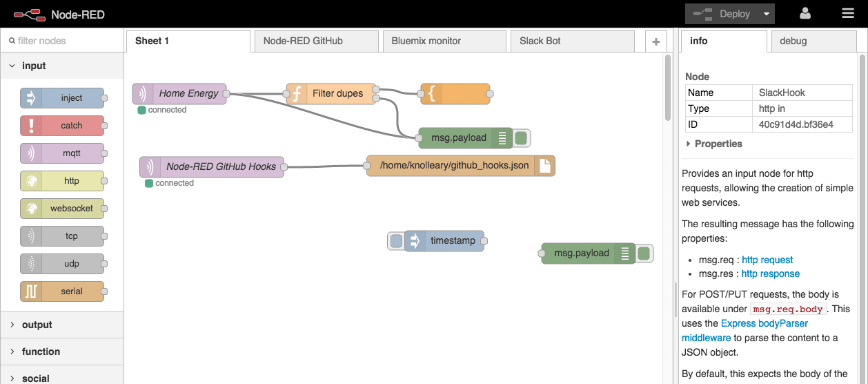Screen dimensions: 868x384
Task: Select the catch node in palette
Action: [x=62, y=126]
